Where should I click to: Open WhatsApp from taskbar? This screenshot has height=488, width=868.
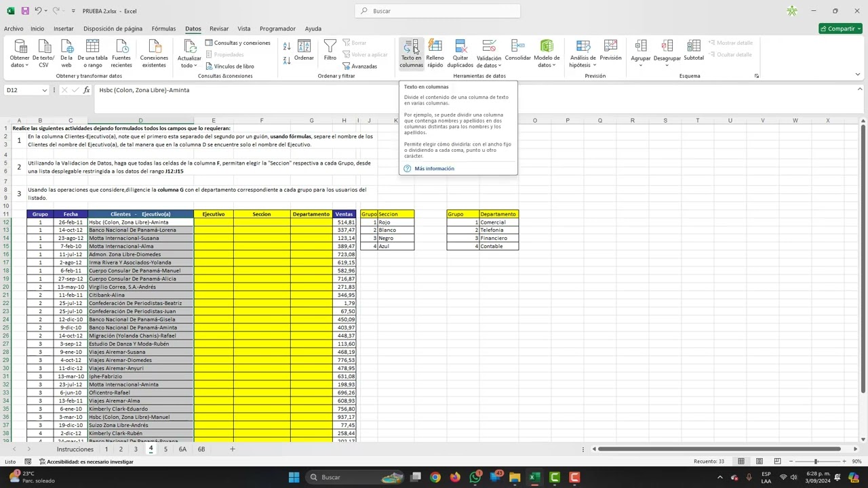pyautogui.click(x=475, y=477)
